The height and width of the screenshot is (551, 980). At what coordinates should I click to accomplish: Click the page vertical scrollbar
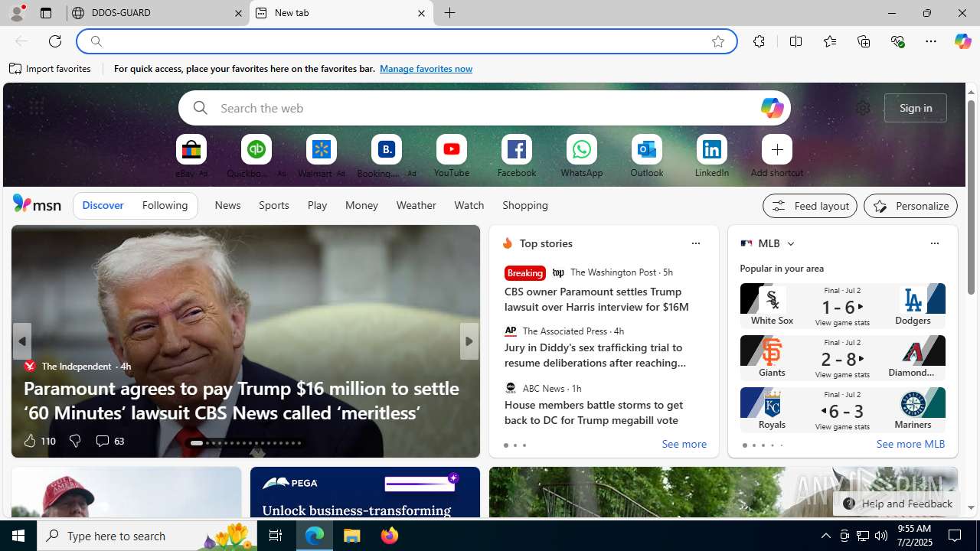(971, 197)
